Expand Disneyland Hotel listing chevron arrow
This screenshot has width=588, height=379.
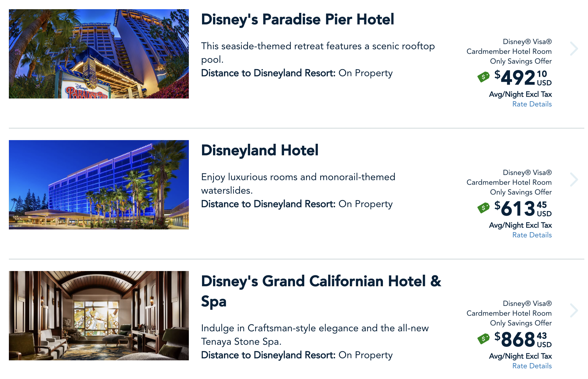[x=574, y=180]
